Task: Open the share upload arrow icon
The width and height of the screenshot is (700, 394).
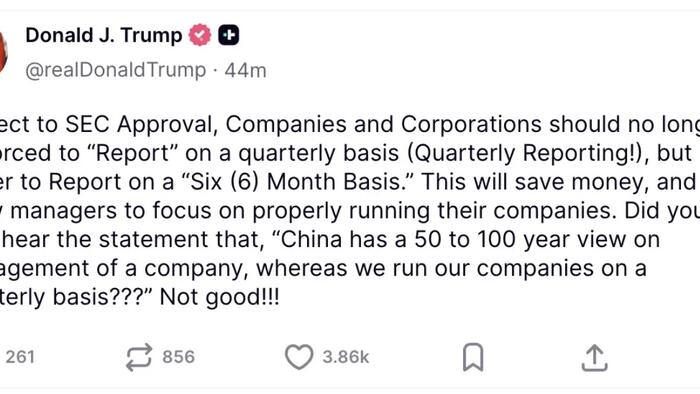Action: [595, 357]
